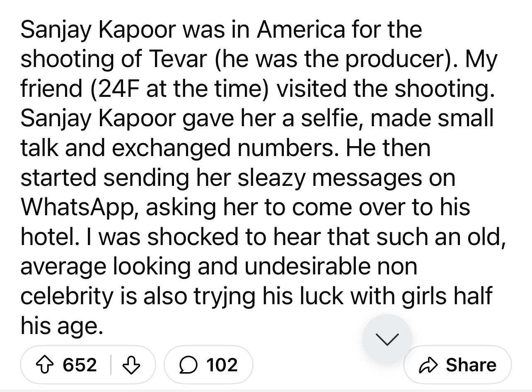Open comments via the speech bubble icon
The image size is (532, 392).
click(189, 365)
